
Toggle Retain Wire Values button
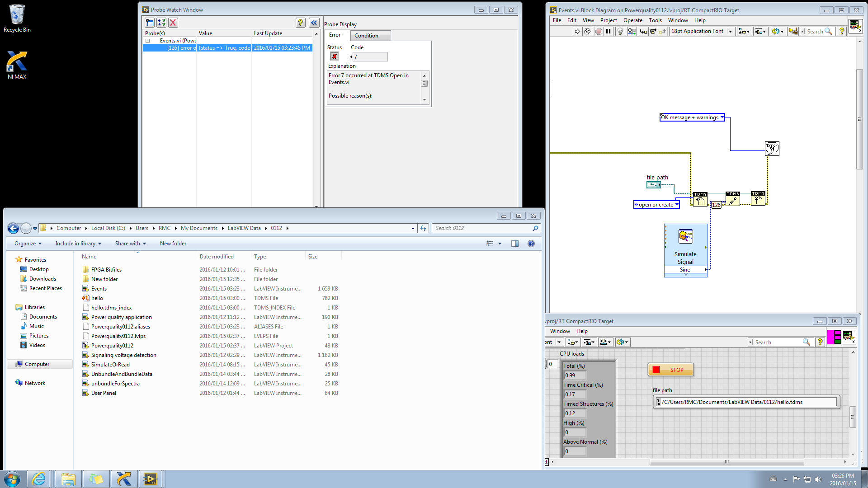[x=632, y=31]
